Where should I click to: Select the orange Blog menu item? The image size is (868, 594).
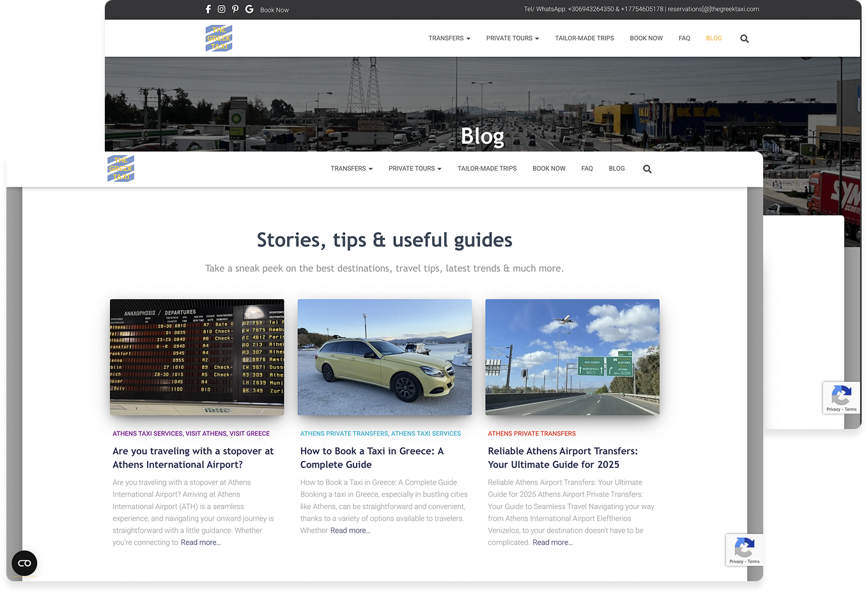[x=713, y=38]
